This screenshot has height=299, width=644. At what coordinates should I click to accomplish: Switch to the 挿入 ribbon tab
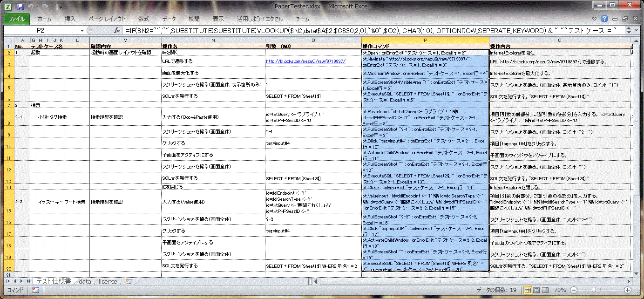pos(70,19)
